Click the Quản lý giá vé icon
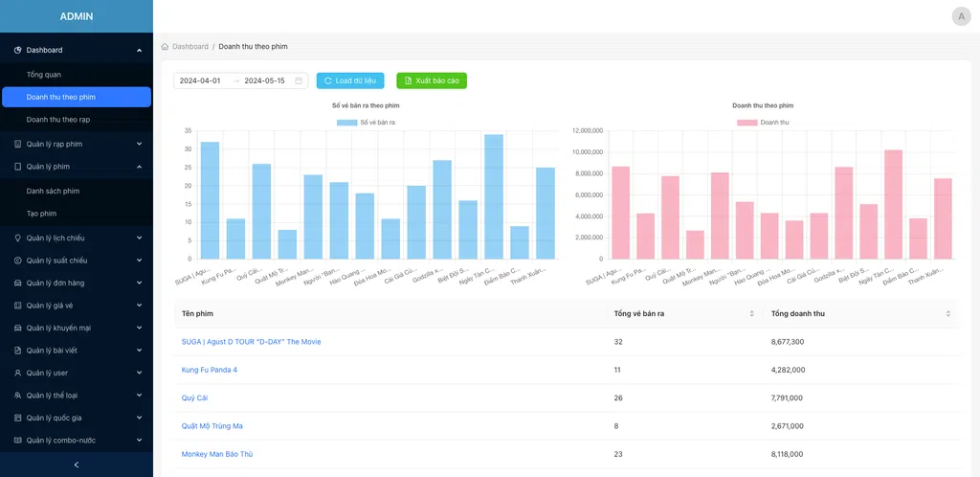The height and width of the screenshot is (477, 980). (17, 306)
